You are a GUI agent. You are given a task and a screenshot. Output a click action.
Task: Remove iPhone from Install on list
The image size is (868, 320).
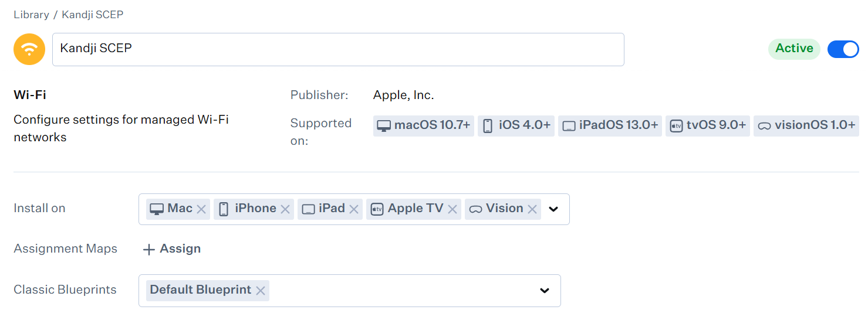tap(285, 209)
